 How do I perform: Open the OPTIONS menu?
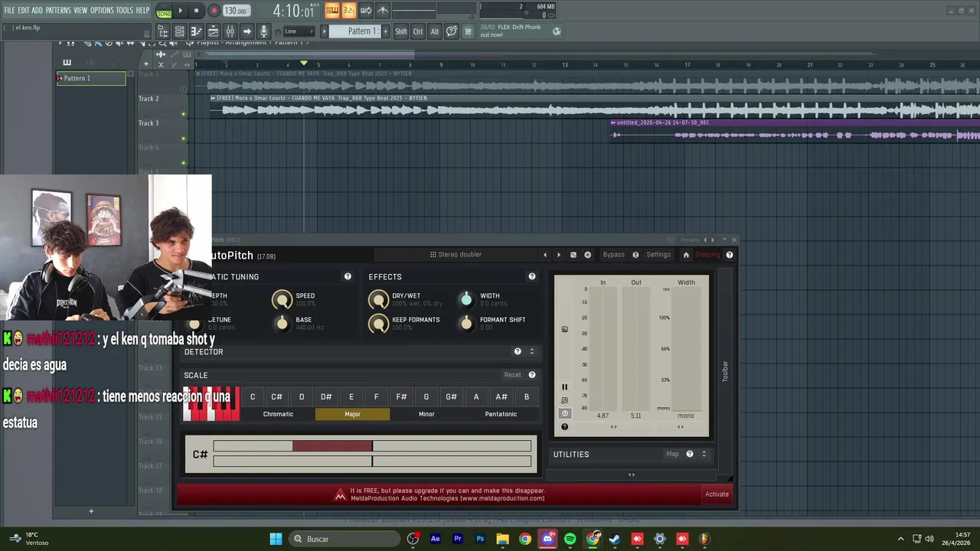click(x=102, y=10)
